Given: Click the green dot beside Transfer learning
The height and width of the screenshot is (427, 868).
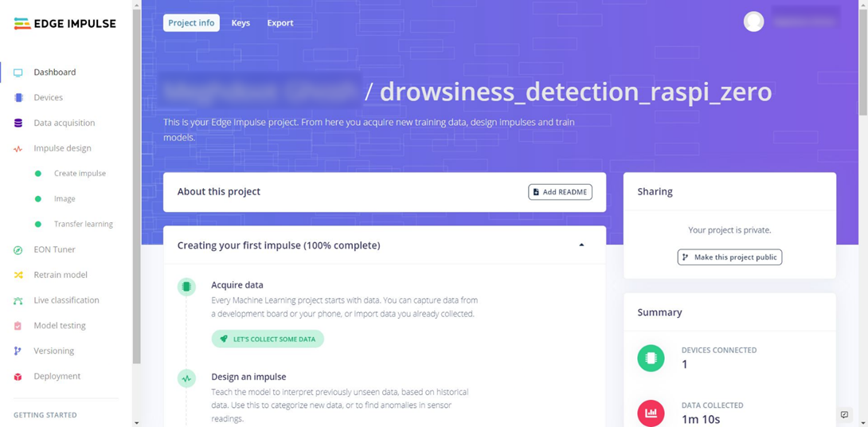Looking at the screenshot, I should (37, 225).
